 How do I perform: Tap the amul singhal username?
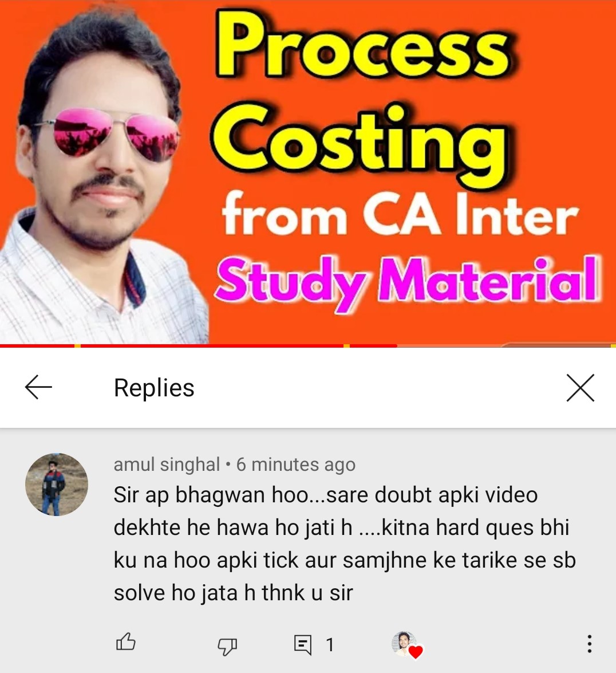point(167,465)
